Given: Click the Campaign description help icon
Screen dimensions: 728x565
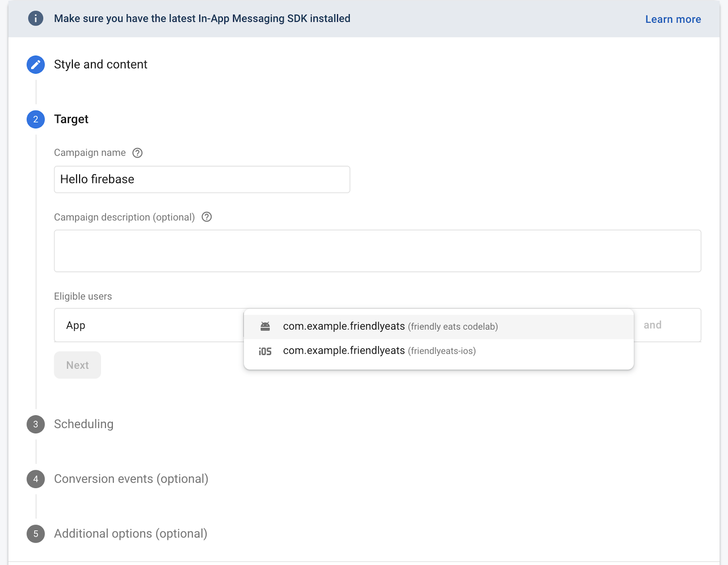Looking at the screenshot, I should click(x=207, y=217).
